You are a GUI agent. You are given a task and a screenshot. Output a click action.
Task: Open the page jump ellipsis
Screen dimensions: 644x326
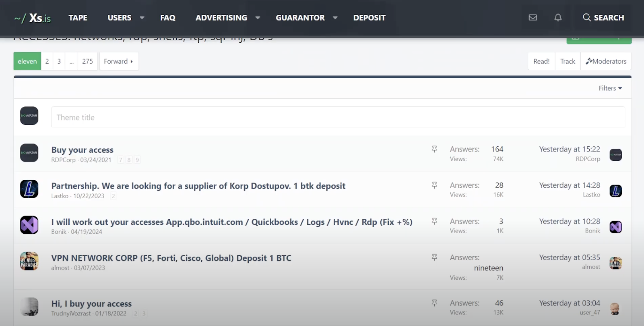pos(72,61)
